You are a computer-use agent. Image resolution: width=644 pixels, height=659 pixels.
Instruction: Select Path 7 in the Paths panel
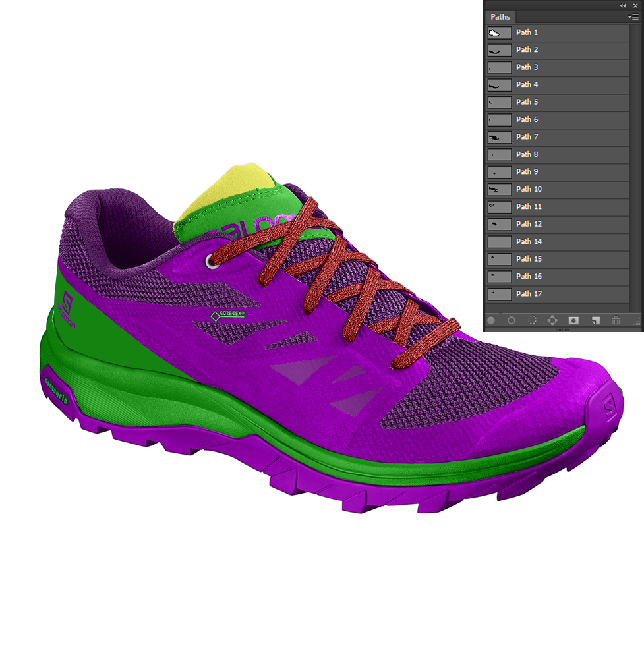(x=527, y=137)
